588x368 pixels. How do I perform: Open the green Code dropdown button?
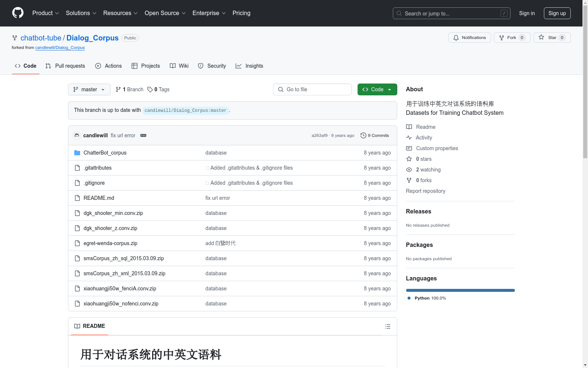coord(377,89)
